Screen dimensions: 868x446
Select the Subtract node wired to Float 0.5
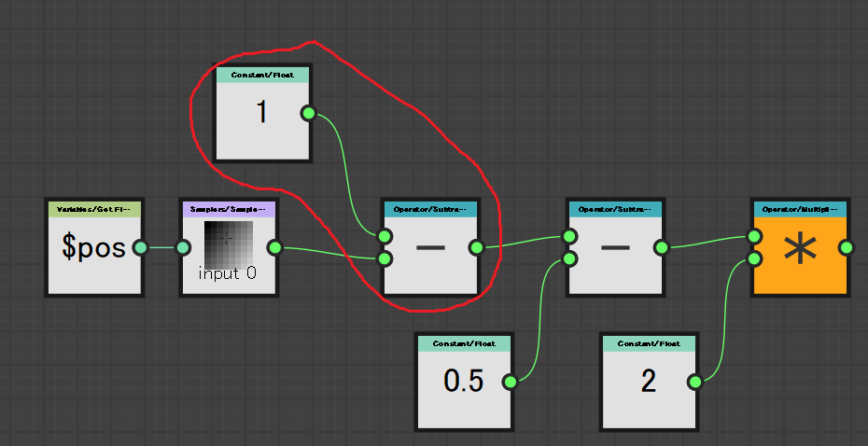(616, 247)
